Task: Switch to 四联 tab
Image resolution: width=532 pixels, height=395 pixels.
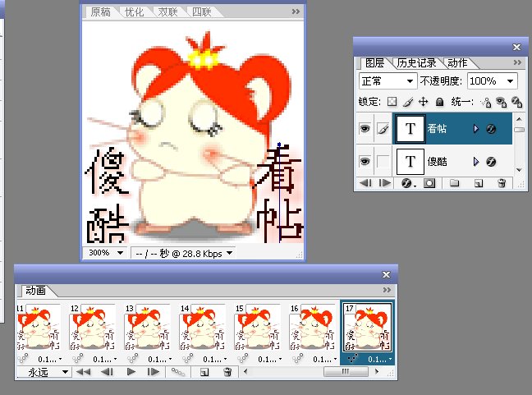Action: pos(201,12)
